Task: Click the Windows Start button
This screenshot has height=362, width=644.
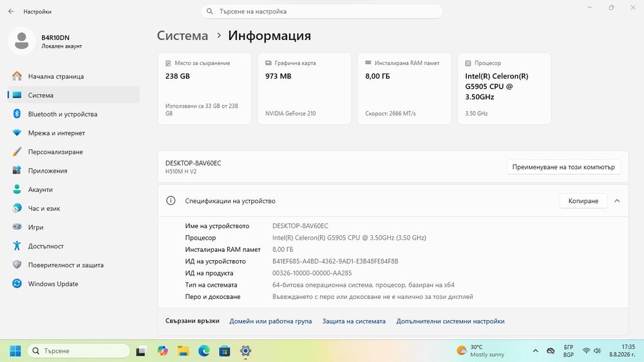Action: pos(15,351)
